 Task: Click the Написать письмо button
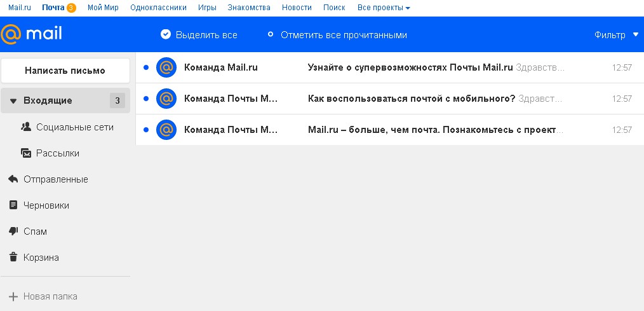click(65, 71)
